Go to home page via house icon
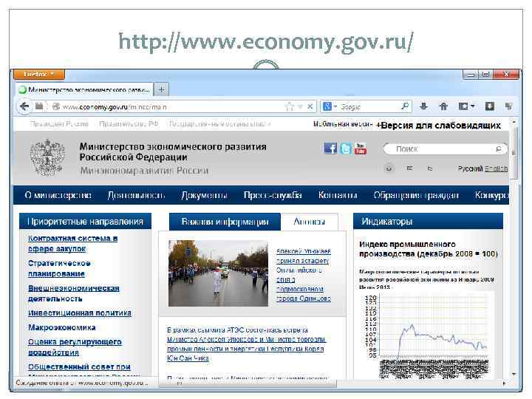Screen dimensions: 532x399 click(443, 106)
